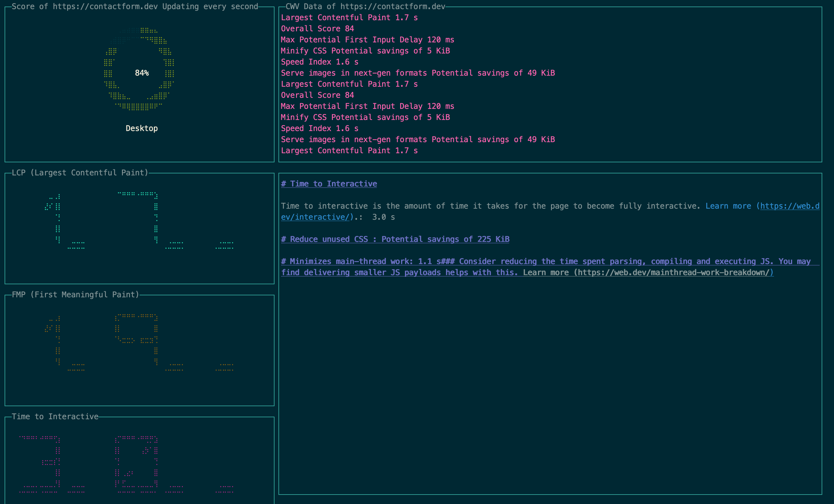Click the FMP (First Meaningful Paint) panel title
The width and height of the screenshot is (834, 504).
pyautogui.click(x=75, y=294)
